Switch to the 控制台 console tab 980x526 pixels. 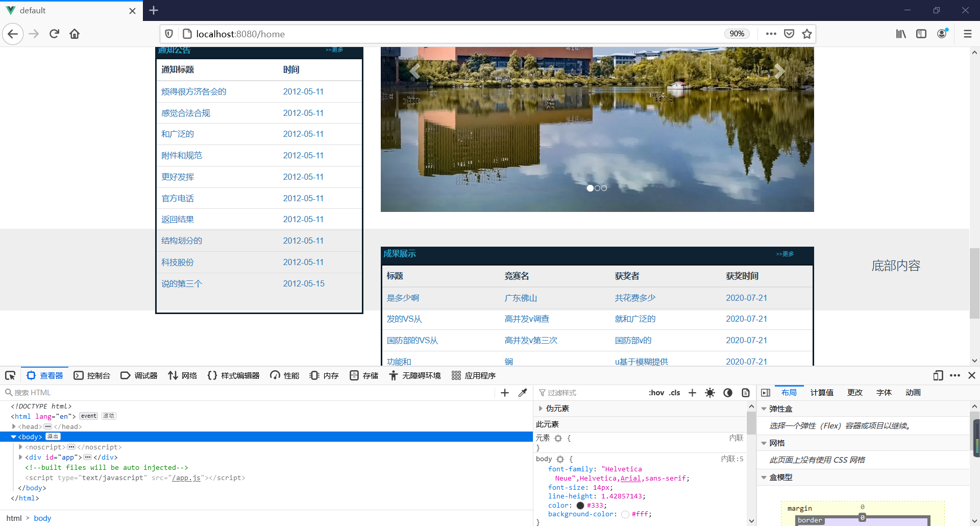(x=92, y=375)
